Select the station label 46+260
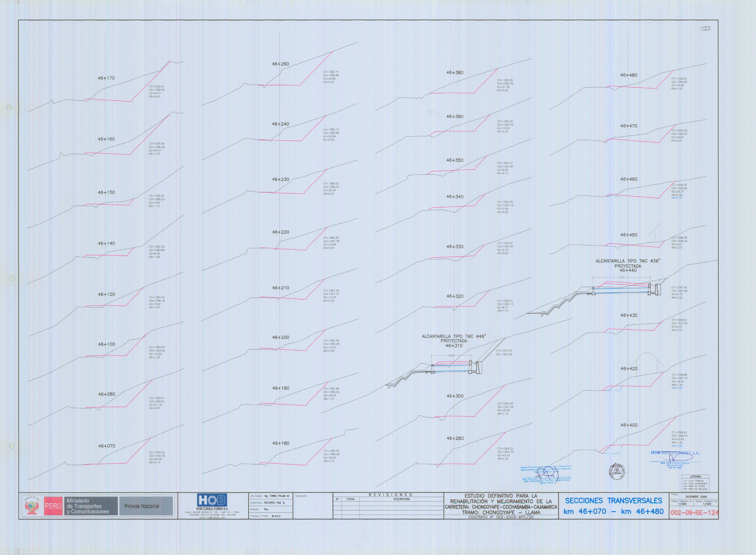 280,64
